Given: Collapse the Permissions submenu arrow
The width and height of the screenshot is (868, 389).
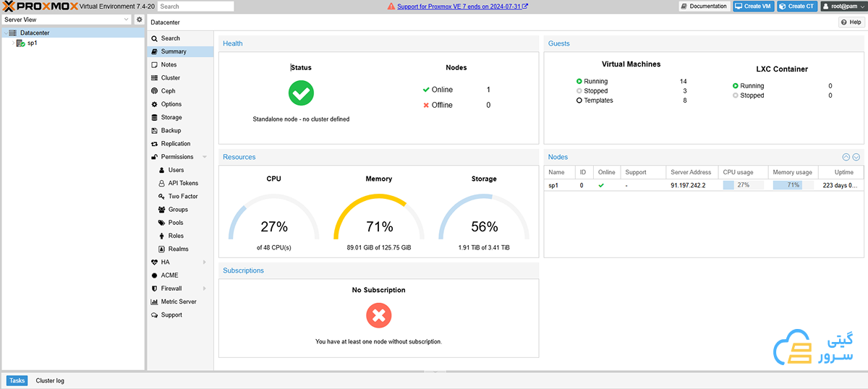Looking at the screenshot, I should pyautogui.click(x=205, y=157).
